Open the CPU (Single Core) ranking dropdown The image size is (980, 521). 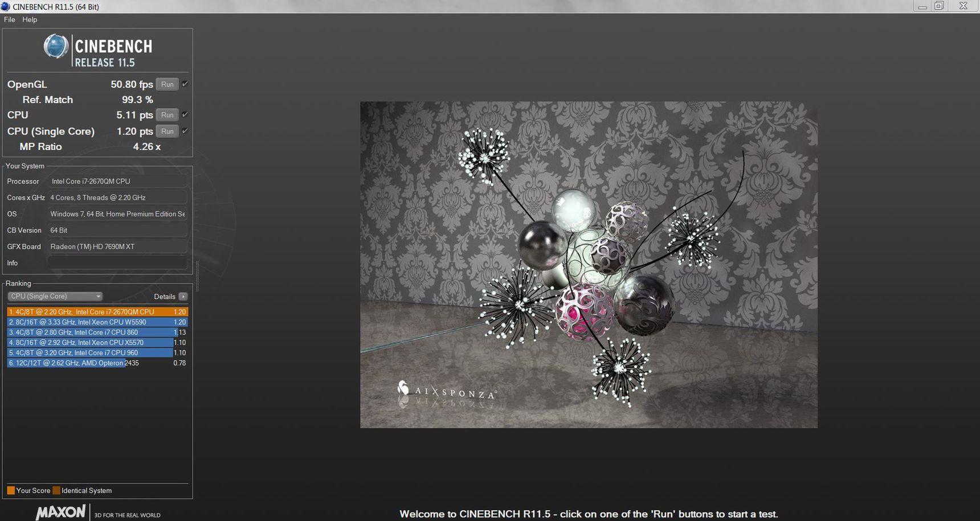click(55, 296)
